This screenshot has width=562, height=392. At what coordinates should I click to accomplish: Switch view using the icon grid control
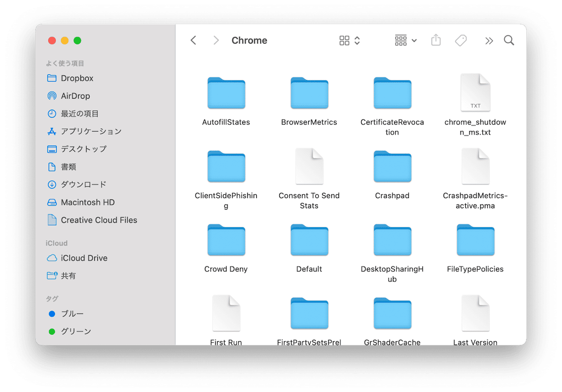[349, 41]
